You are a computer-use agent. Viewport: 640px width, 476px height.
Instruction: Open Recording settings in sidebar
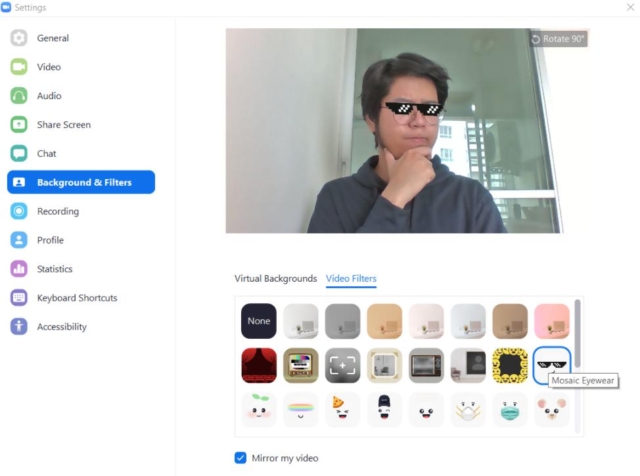click(x=57, y=211)
